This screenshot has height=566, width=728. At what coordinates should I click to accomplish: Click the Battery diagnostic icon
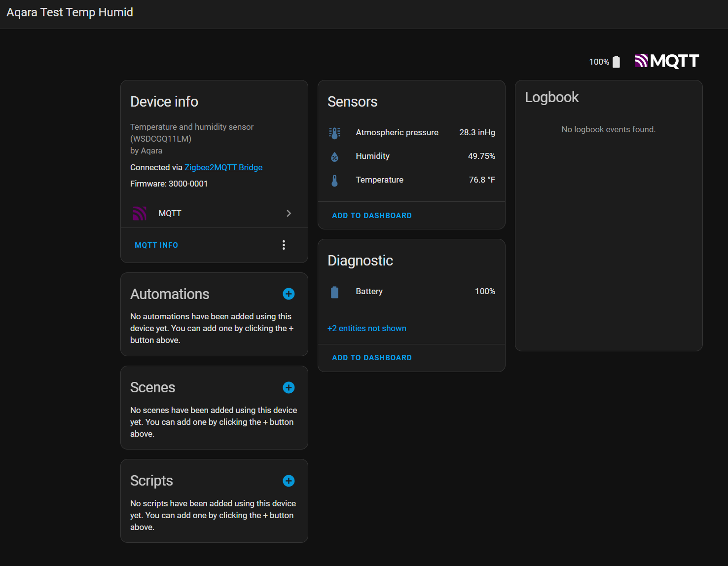334,292
